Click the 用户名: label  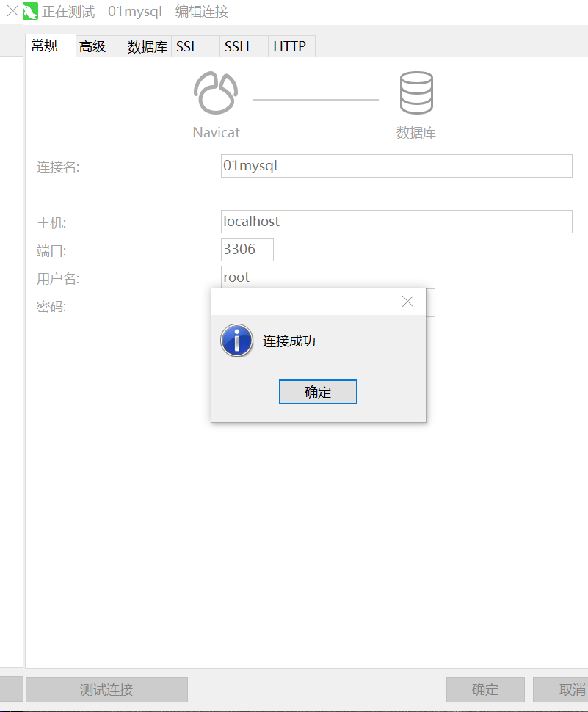(58, 279)
